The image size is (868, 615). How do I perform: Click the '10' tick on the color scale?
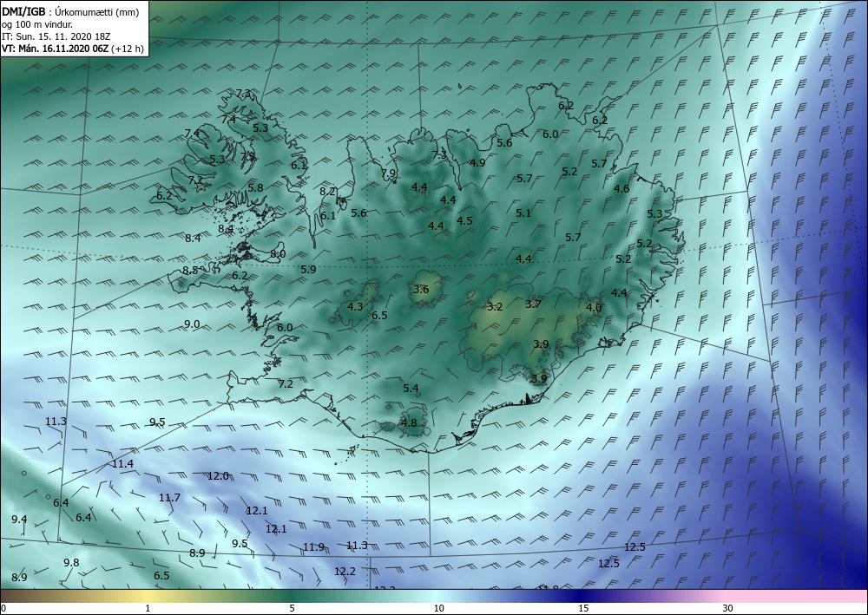point(439,608)
